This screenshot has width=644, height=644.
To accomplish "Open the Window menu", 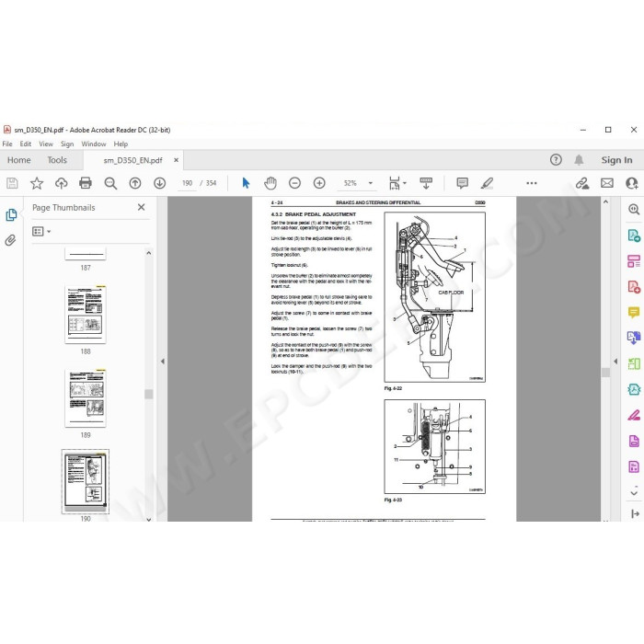I will click(94, 144).
